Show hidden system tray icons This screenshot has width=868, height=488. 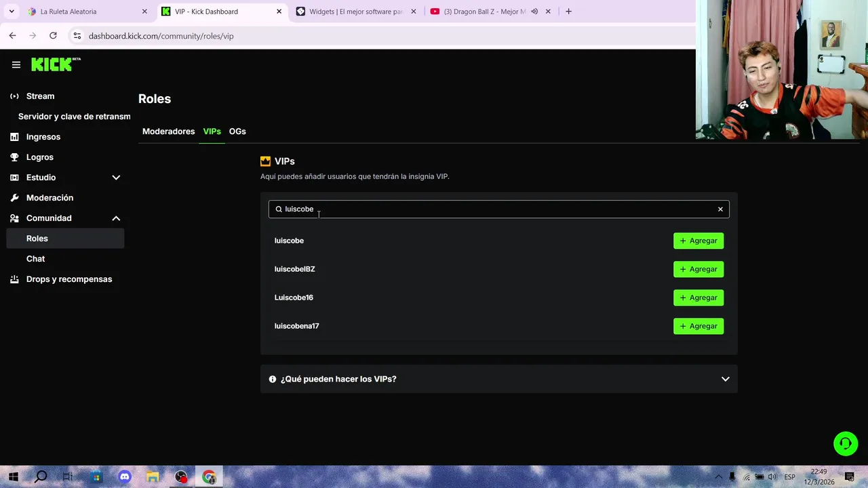click(x=718, y=477)
